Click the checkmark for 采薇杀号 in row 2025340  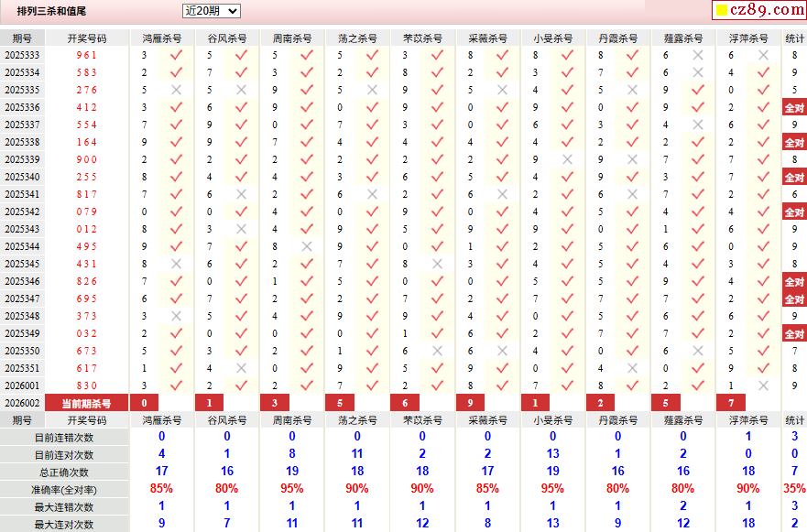click(502, 177)
